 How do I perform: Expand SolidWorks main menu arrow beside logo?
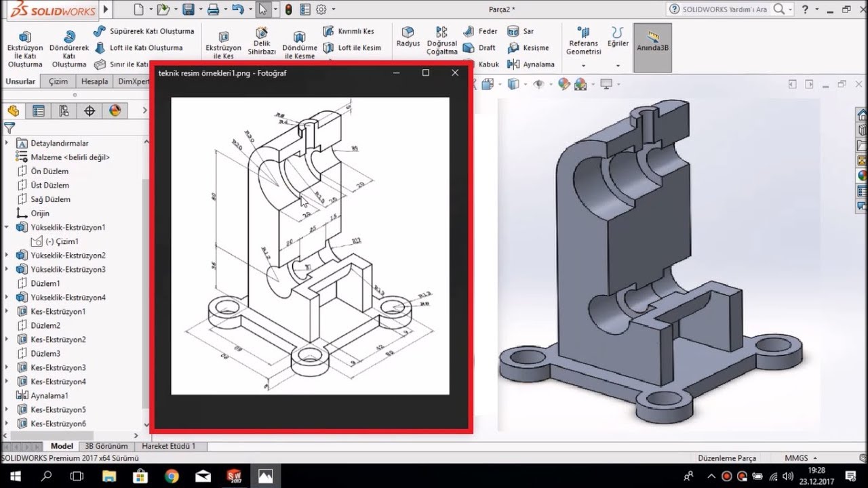[x=107, y=9]
